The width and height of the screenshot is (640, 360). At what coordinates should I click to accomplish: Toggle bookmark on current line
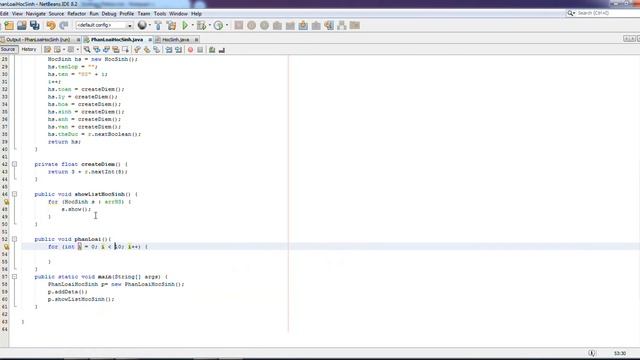[157, 50]
